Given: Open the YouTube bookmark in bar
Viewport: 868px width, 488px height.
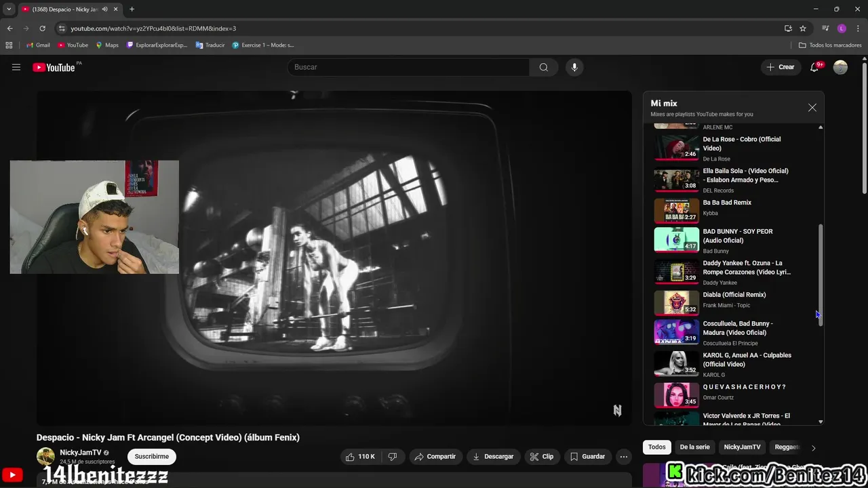Looking at the screenshot, I should [x=73, y=45].
